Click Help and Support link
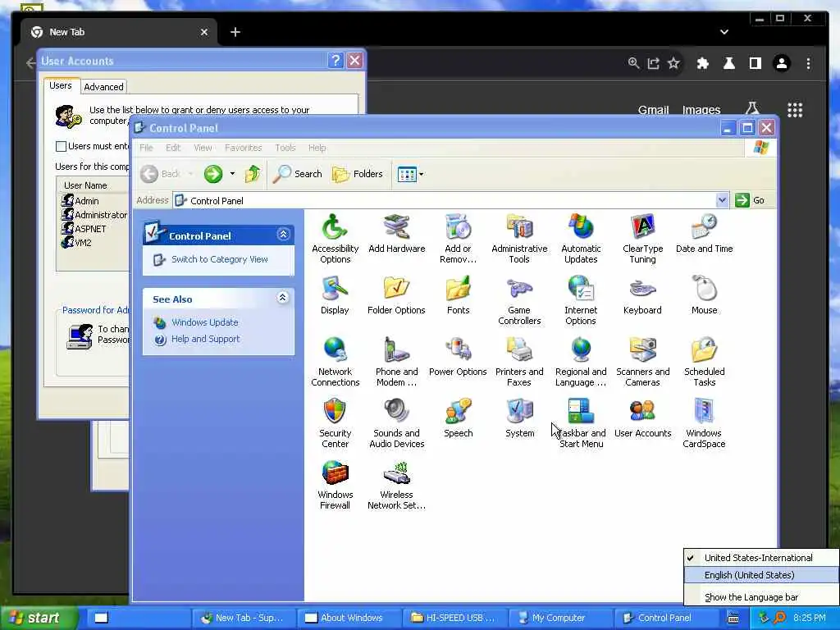Image resolution: width=840 pixels, height=630 pixels. tap(205, 339)
